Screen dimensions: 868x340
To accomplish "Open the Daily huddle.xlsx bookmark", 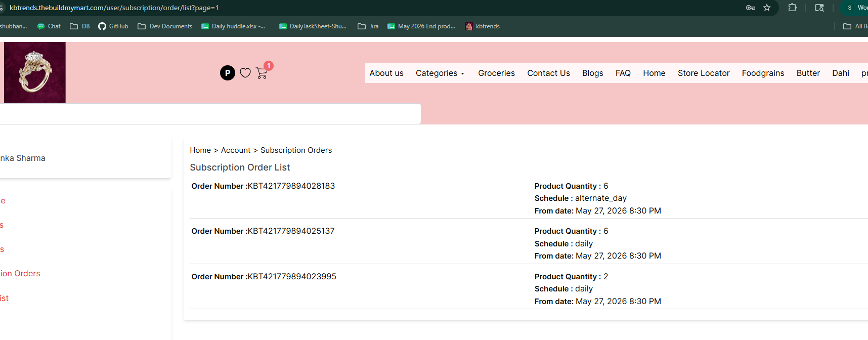I will tap(233, 26).
